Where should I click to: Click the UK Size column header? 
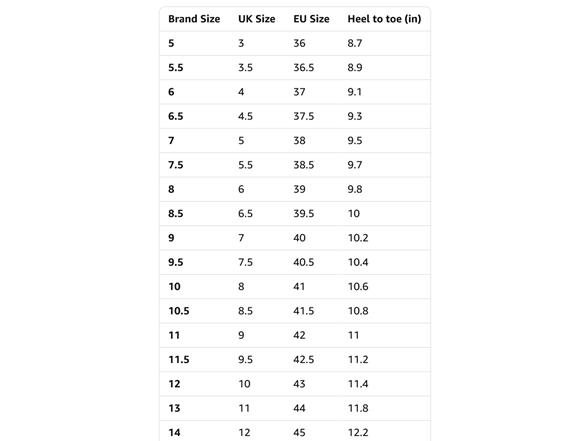256,19
